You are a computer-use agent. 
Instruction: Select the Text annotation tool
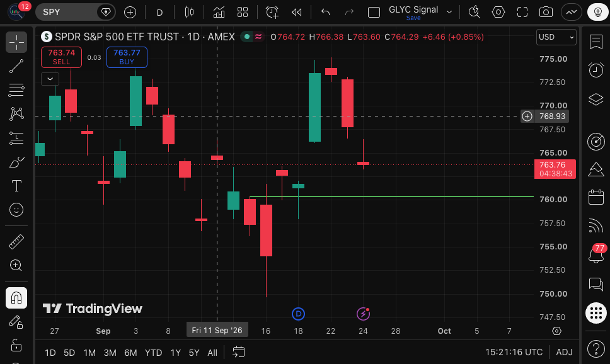point(16,186)
